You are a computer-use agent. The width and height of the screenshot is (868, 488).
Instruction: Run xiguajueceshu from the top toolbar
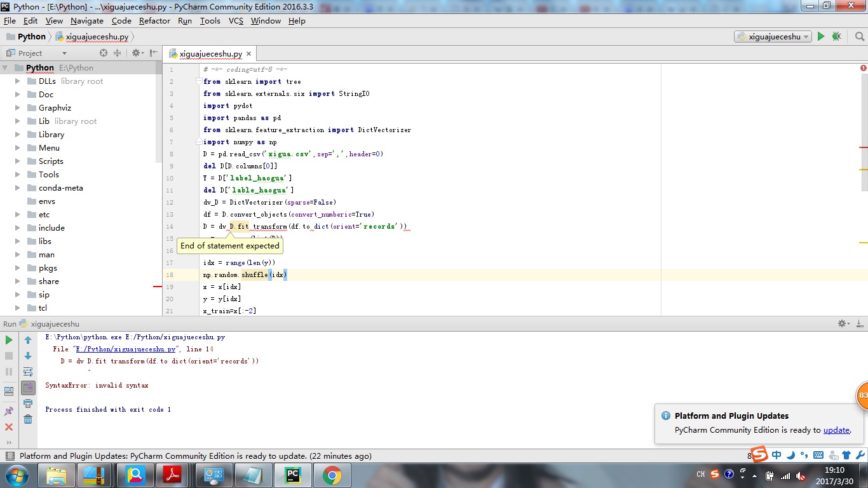coord(821,37)
